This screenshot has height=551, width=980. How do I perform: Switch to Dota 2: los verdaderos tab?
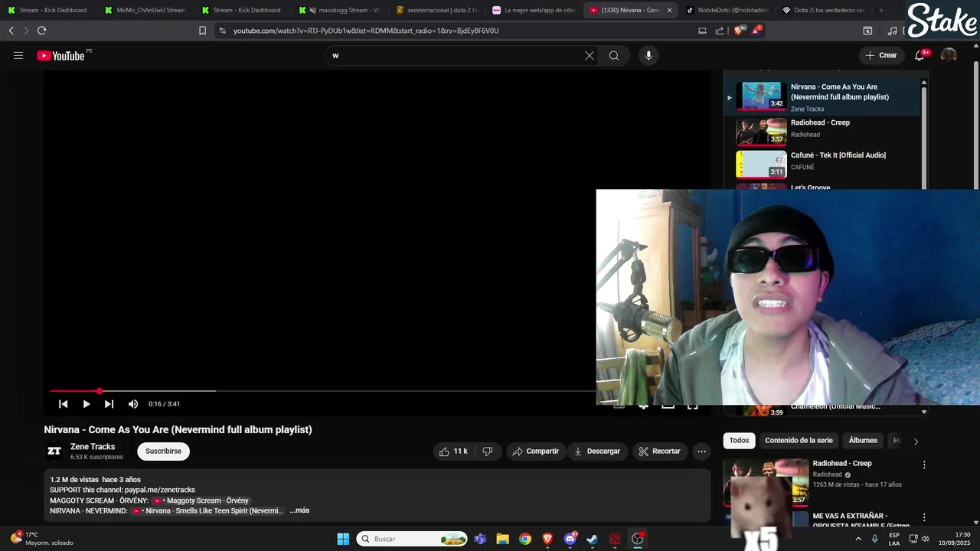(x=823, y=10)
